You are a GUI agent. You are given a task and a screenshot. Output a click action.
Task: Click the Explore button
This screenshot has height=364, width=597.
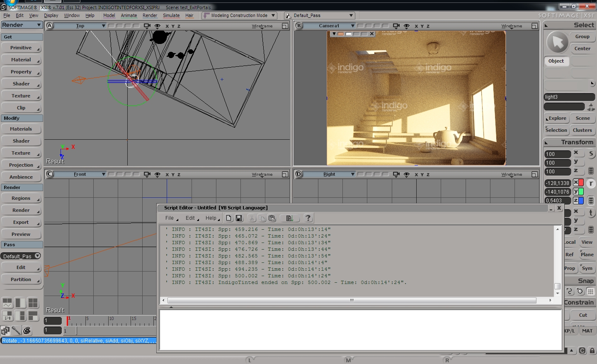coord(556,118)
